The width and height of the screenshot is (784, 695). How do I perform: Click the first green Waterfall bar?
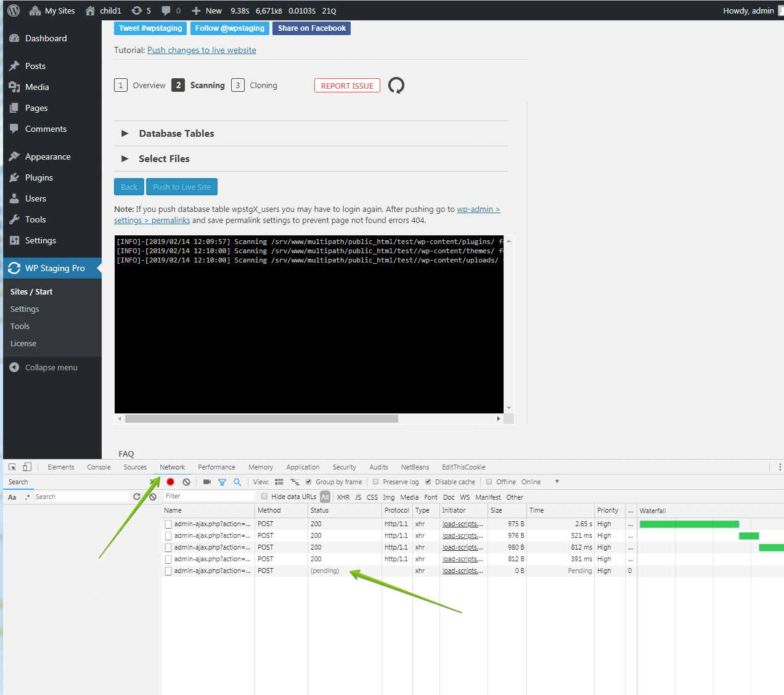pyautogui.click(x=689, y=524)
